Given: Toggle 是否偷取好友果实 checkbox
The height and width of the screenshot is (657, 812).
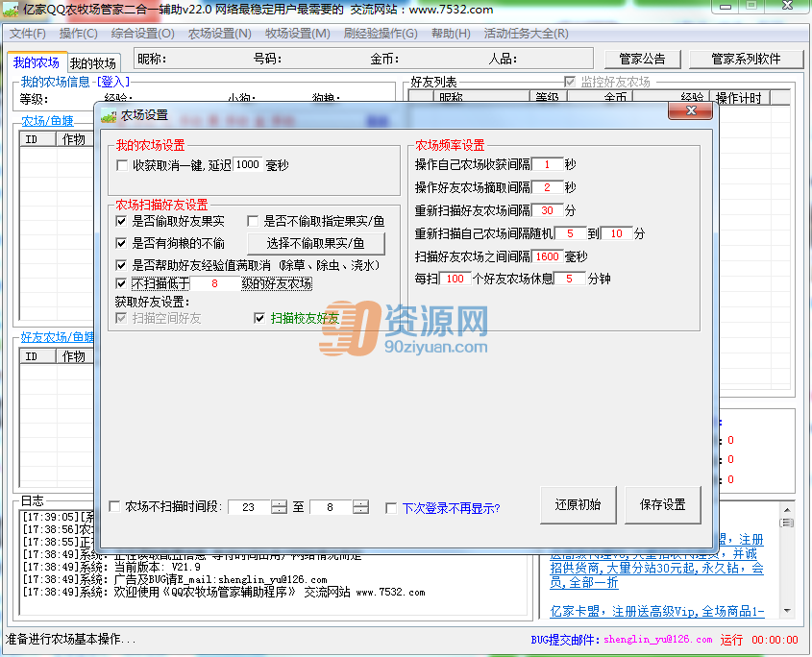Looking at the screenshot, I should coord(121,222).
